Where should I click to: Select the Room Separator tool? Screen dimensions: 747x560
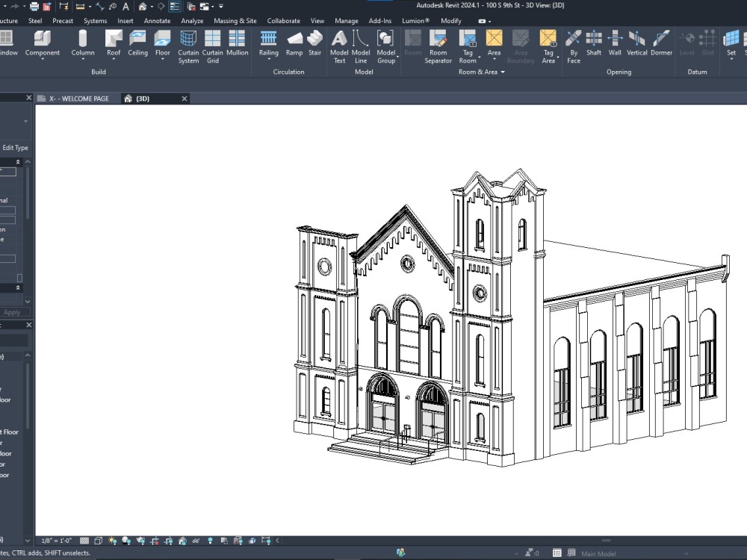pos(438,46)
